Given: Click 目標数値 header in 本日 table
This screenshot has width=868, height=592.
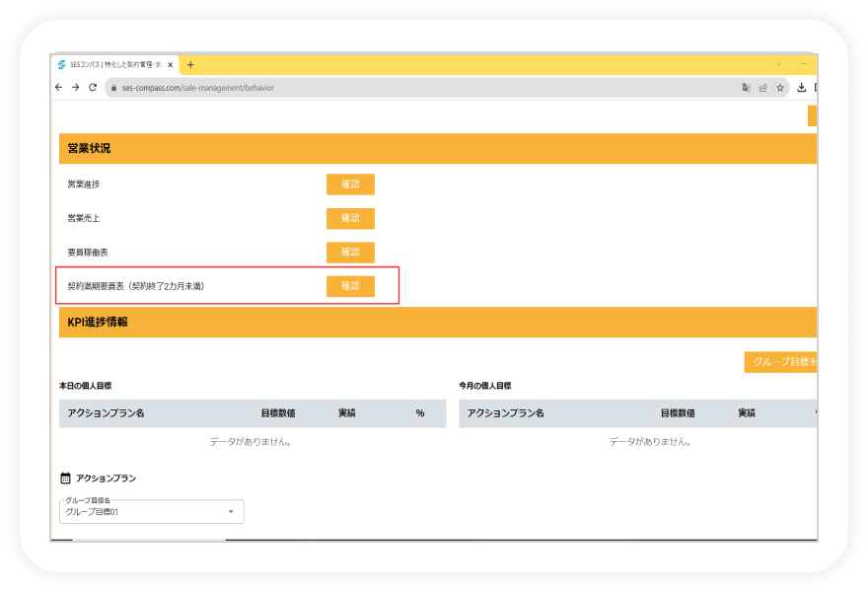Looking at the screenshot, I should click(278, 413).
